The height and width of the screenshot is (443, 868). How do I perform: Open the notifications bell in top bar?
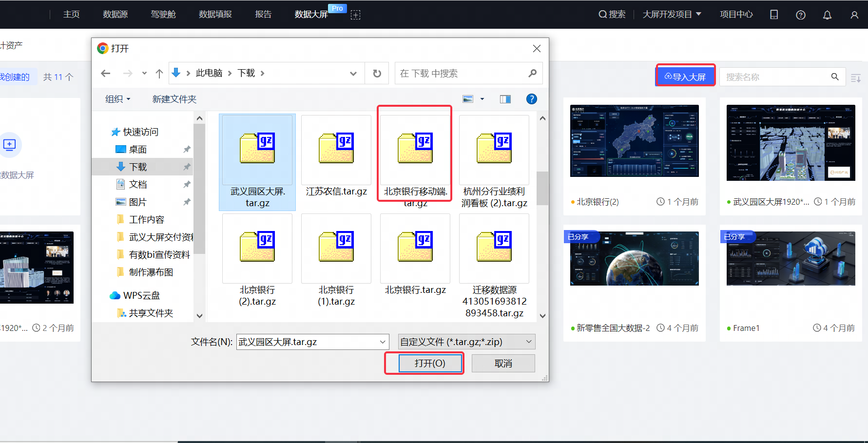pyautogui.click(x=827, y=15)
